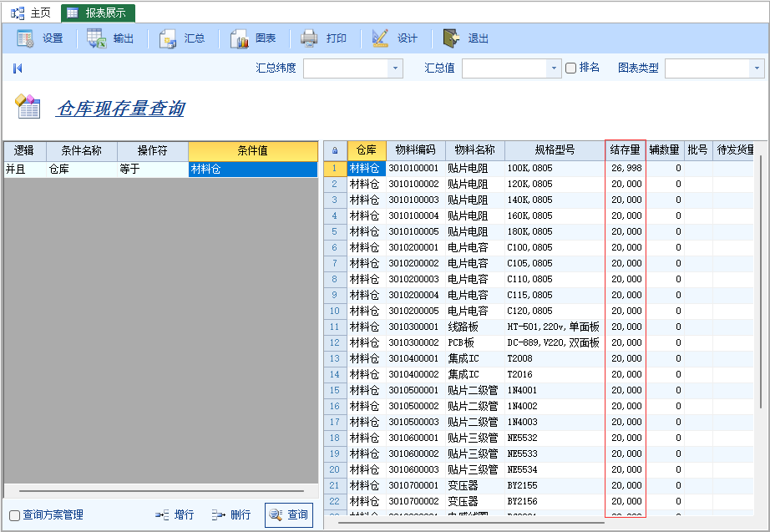The width and height of the screenshot is (770, 532).
Task: Click spec cell DC-889,V220,双面板
Action: (x=555, y=343)
